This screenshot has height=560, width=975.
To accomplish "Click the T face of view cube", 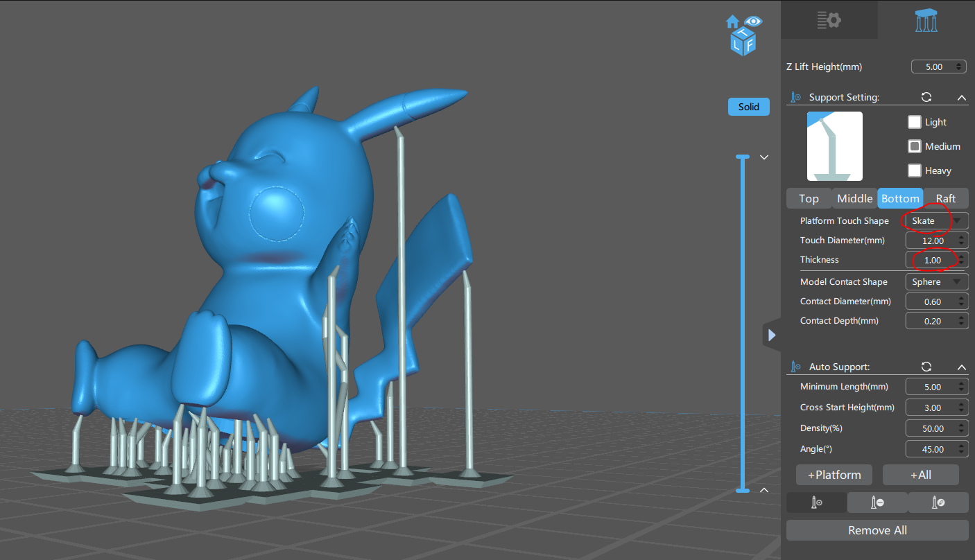I will tap(743, 33).
